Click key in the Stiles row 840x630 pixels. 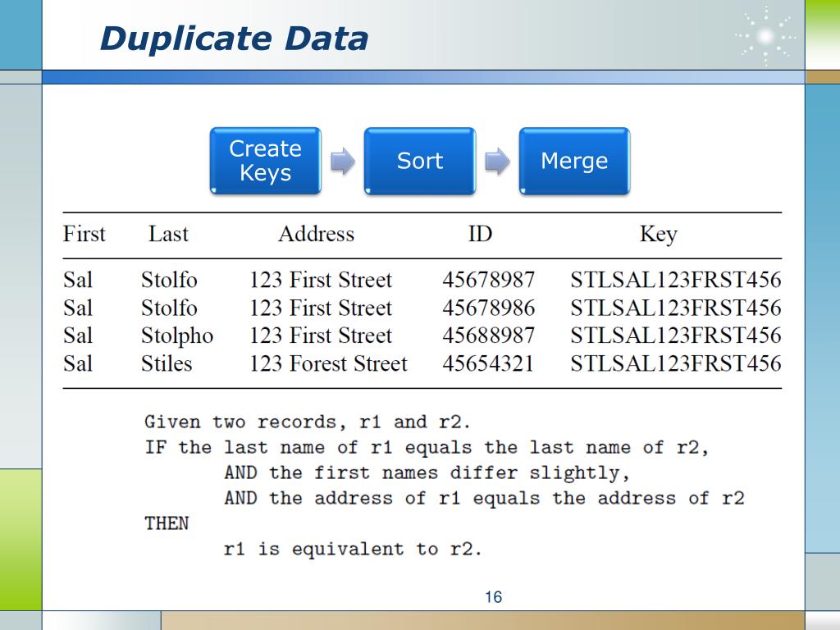point(676,363)
